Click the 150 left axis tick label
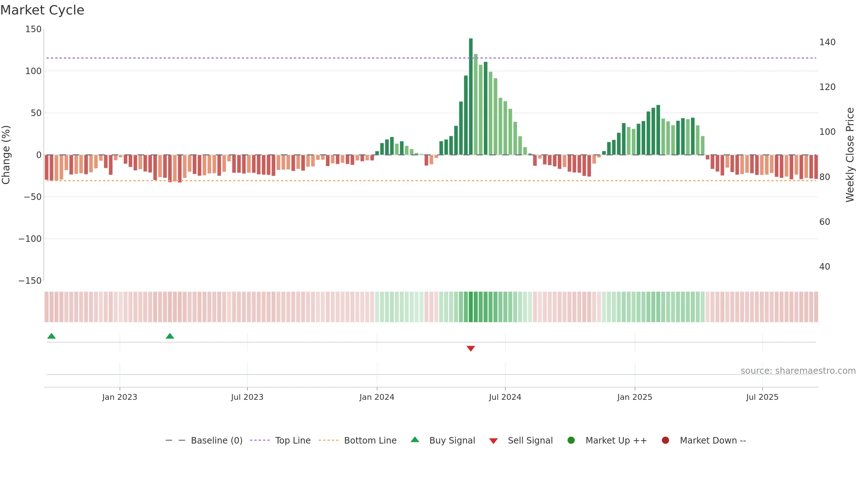Viewport: 868px width, 488px height. click(33, 29)
